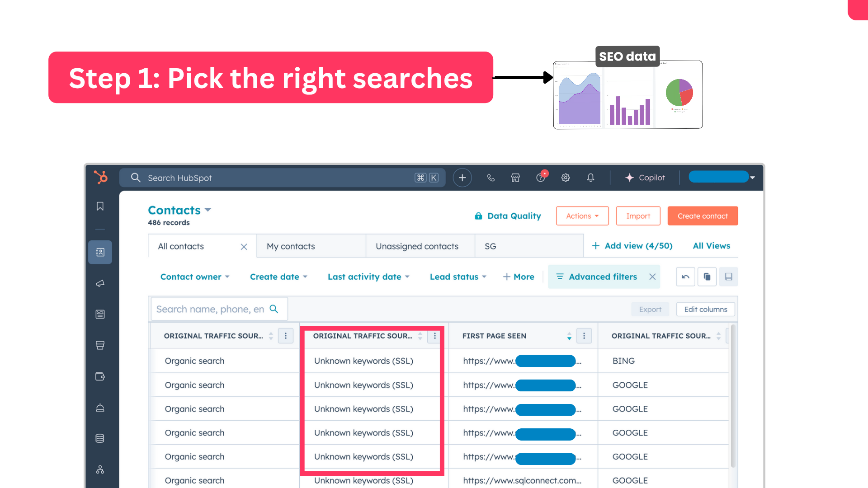Switch to the Unassigned contacts tab
This screenshot has height=488, width=868.
point(420,246)
